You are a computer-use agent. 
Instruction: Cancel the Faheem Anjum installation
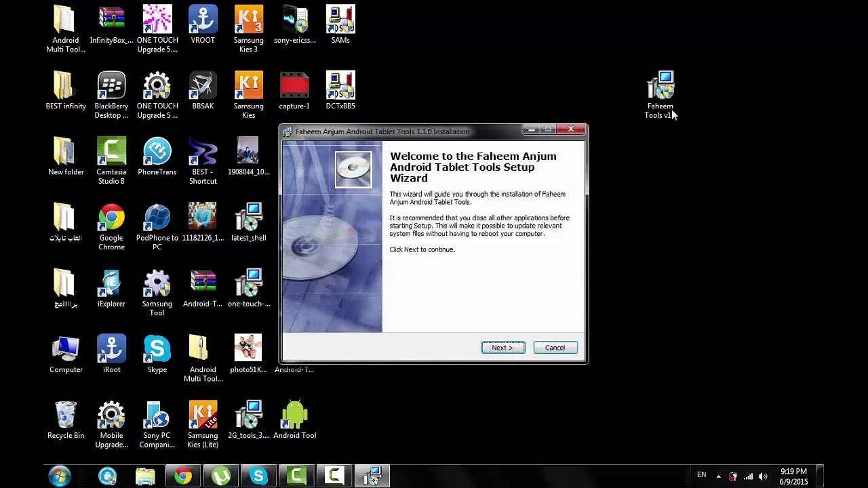pos(555,348)
